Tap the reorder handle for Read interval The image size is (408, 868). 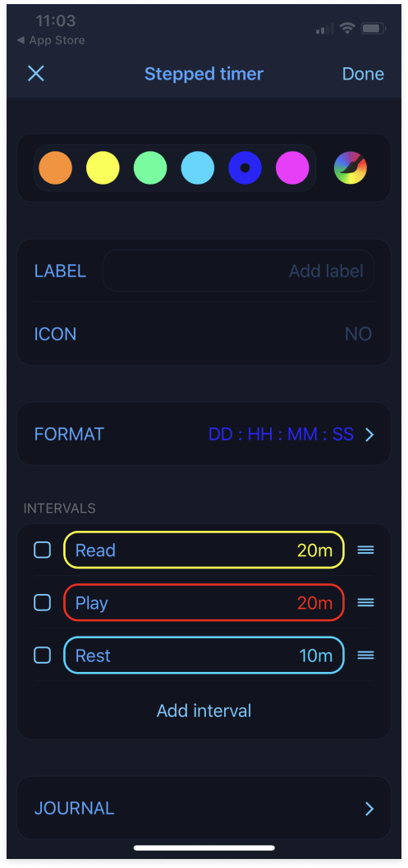point(365,550)
